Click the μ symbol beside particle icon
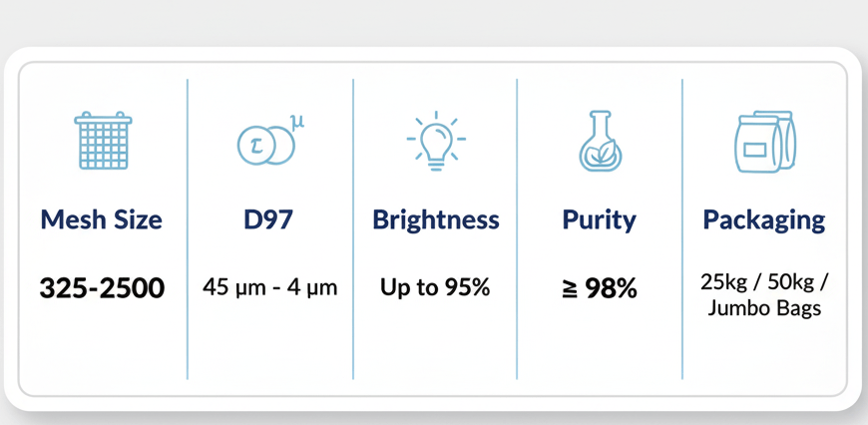 tap(296, 122)
